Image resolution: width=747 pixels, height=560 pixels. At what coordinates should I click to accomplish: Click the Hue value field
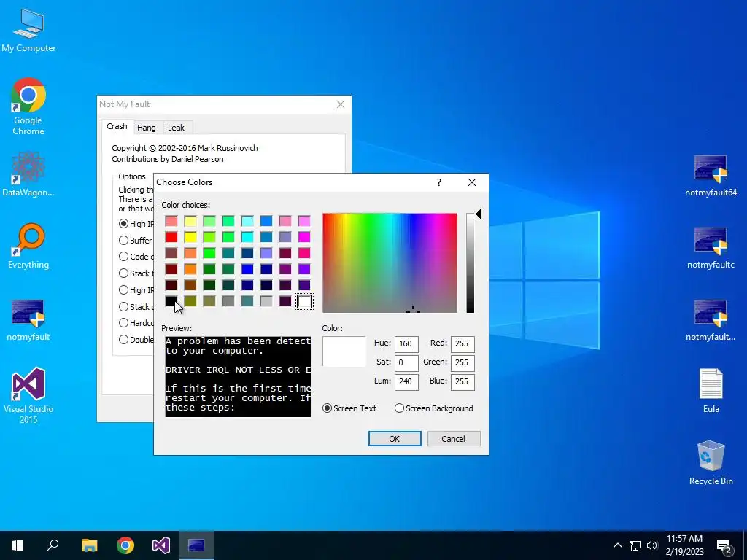click(406, 343)
